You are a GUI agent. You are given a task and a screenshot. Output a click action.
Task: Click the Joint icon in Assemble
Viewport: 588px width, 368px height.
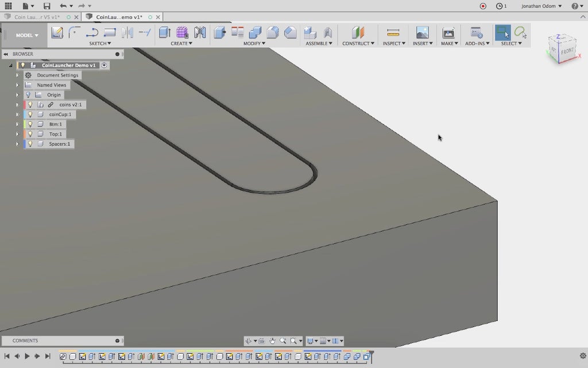click(328, 33)
